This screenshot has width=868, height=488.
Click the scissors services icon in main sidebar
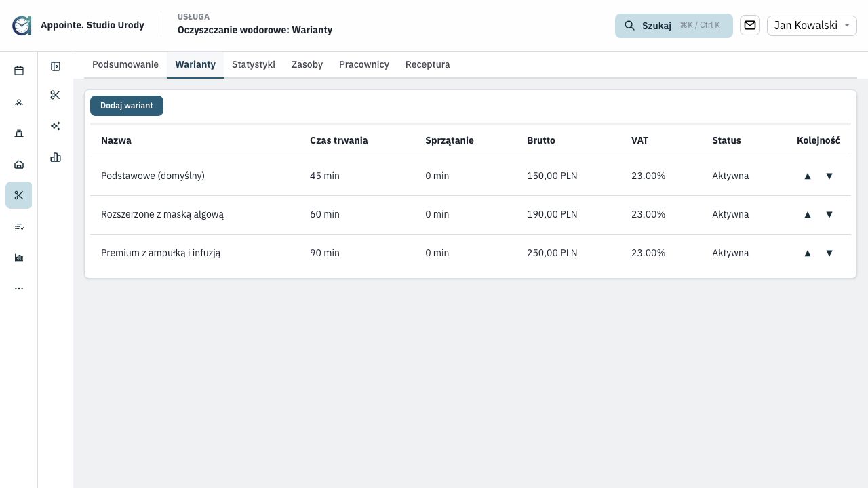click(x=19, y=195)
